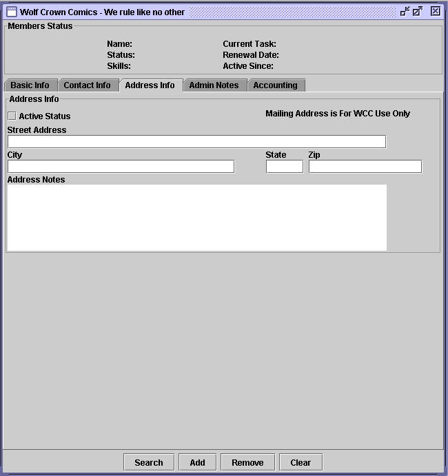
Task: Click the maximize window button
Action: [x=418, y=12]
